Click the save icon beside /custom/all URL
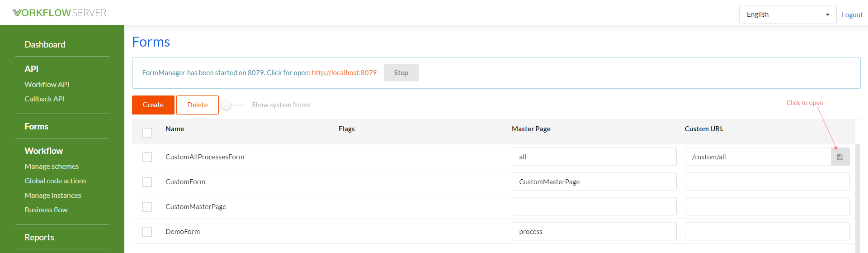868x253 pixels. pos(840,157)
